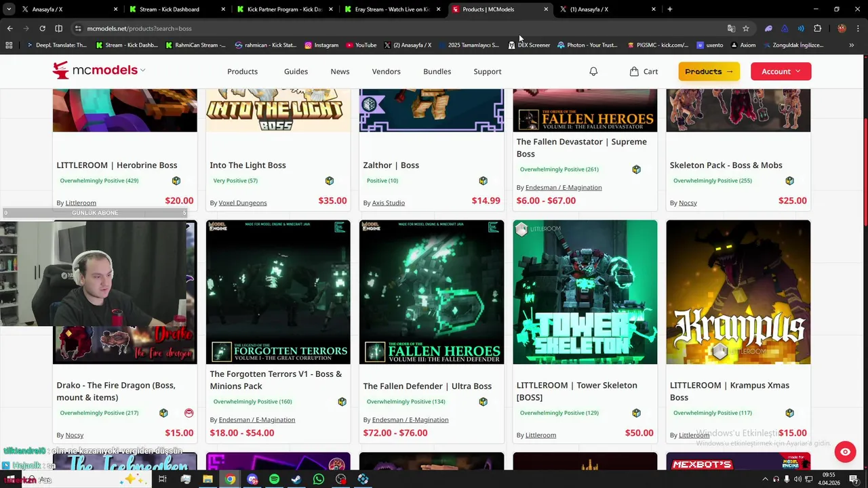Open Chrome's three-dot menu
This screenshot has height=488, width=868.
[x=858, y=28]
